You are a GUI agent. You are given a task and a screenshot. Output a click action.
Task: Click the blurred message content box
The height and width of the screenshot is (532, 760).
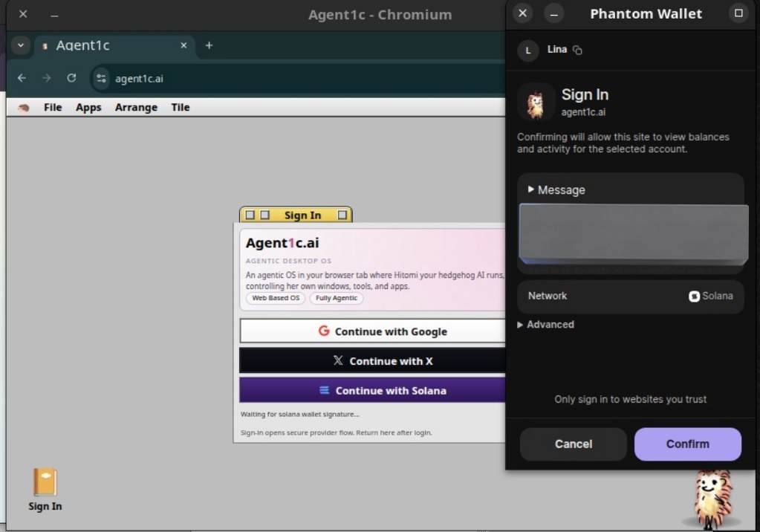(x=633, y=234)
